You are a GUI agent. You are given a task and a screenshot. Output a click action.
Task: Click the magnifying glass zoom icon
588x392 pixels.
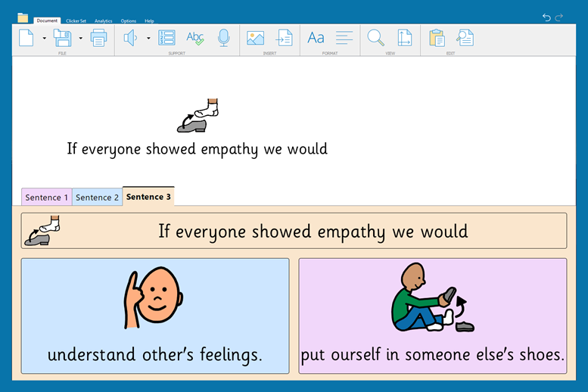point(375,38)
